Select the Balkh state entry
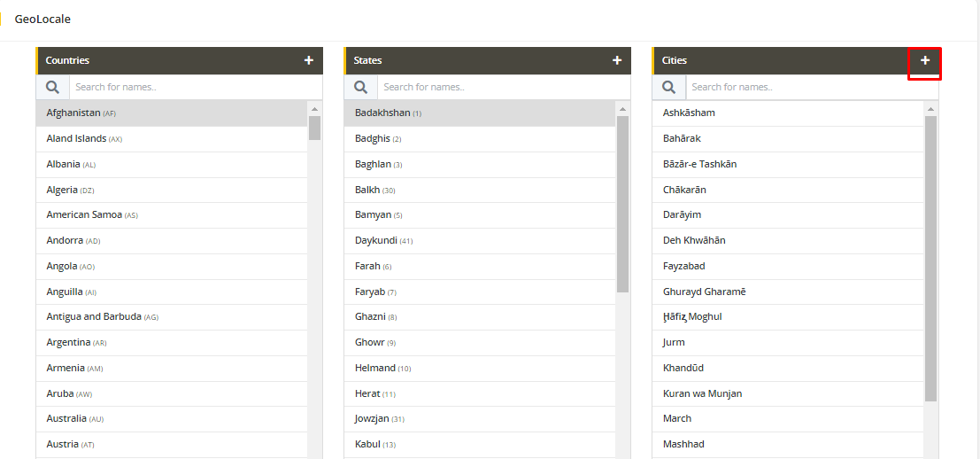This screenshot has width=980, height=459. [367, 190]
